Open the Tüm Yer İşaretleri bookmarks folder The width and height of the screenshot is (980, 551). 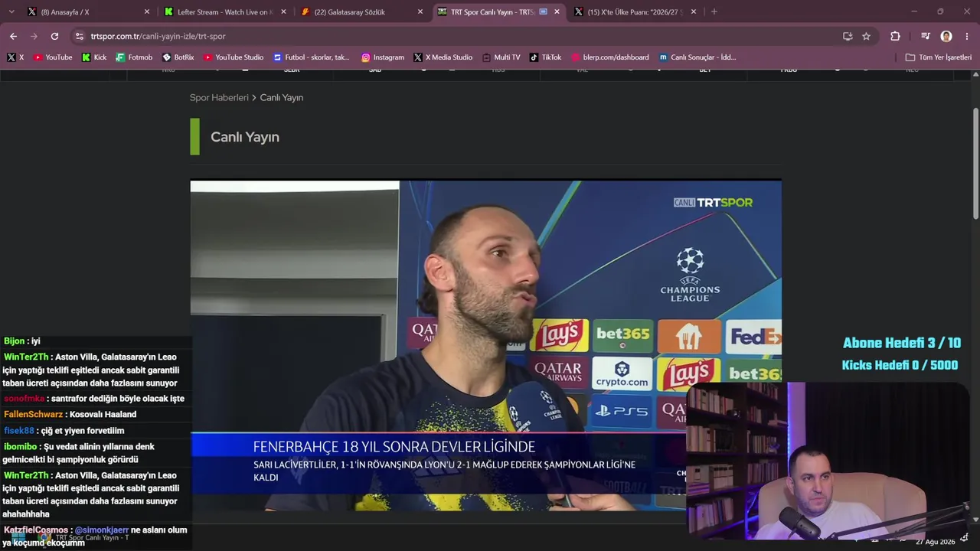pos(939,57)
